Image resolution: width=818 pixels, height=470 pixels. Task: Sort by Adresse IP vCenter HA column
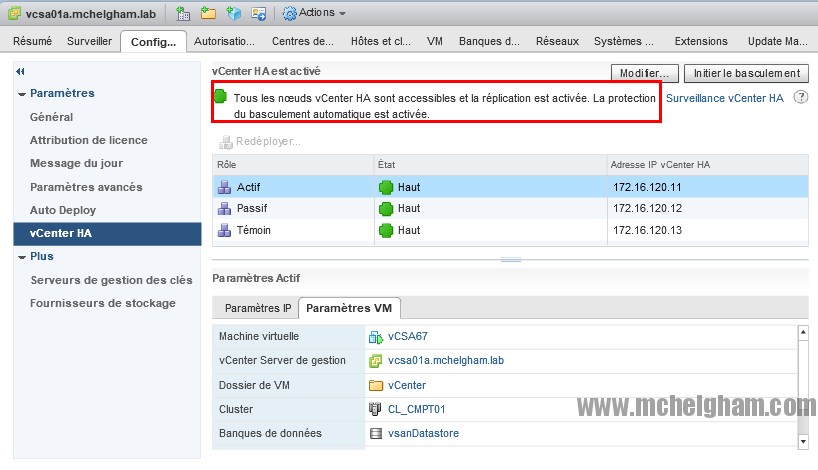708,165
